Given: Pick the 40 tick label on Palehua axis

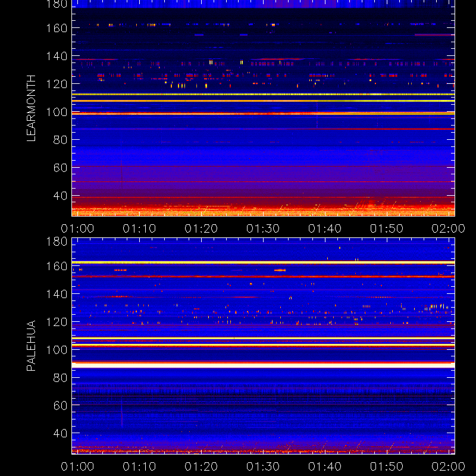Looking at the screenshot, I should [x=60, y=434].
